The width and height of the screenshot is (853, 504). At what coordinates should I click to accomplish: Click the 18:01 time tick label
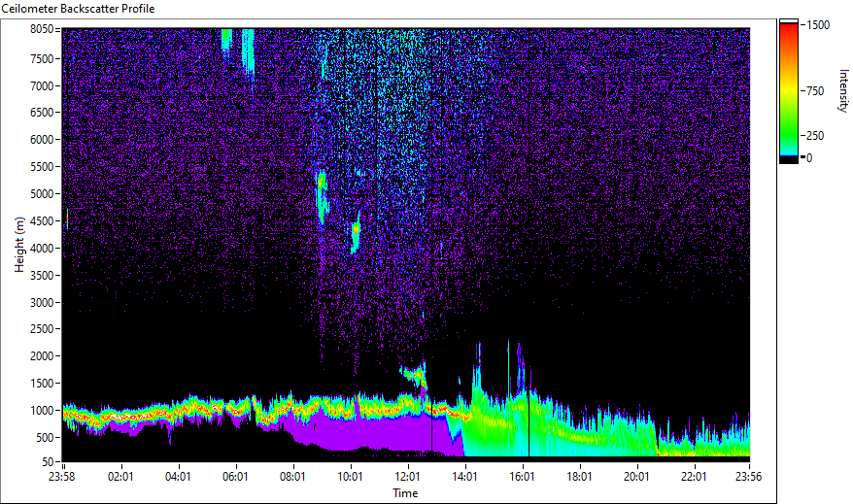[x=579, y=477]
